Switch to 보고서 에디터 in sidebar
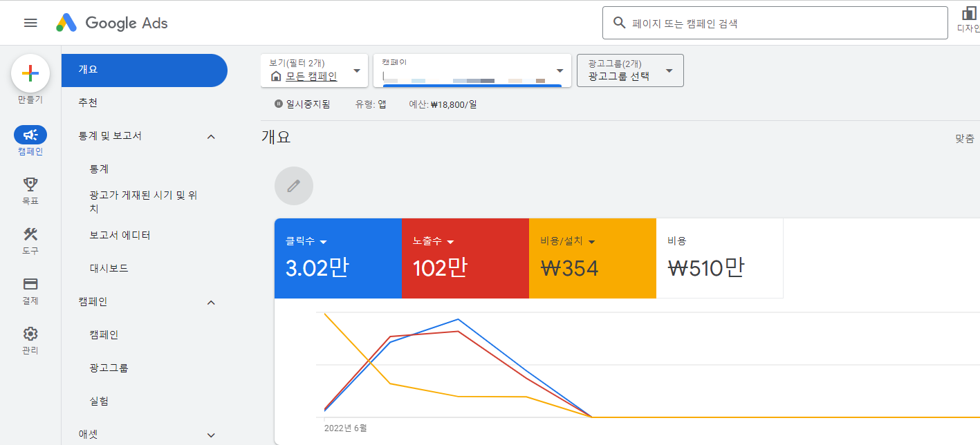Viewport: 980px width, 445px height. [x=119, y=234]
